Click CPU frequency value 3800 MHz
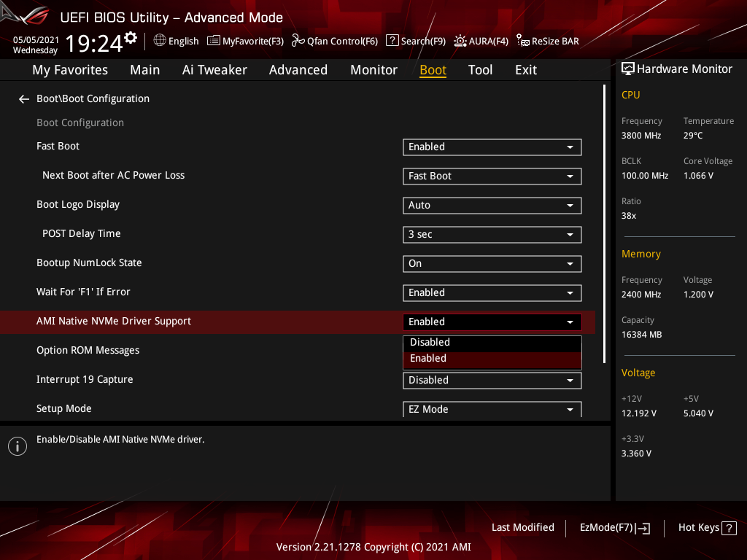The height and width of the screenshot is (560, 747). [x=640, y=136]
